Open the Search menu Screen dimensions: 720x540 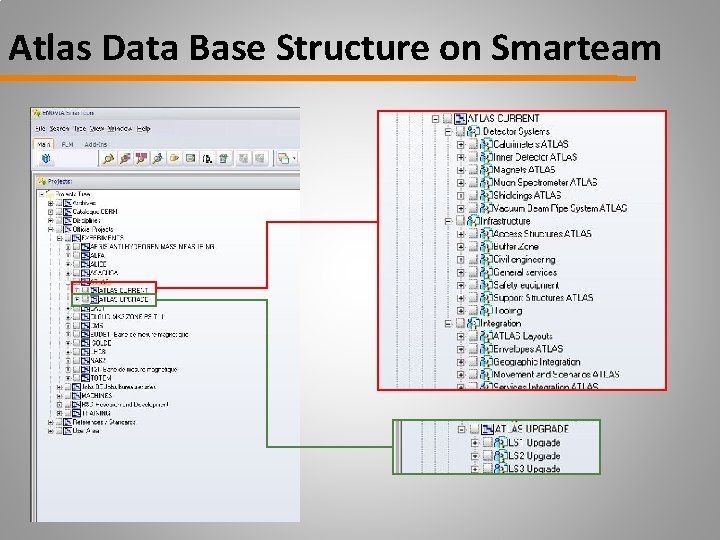[x=59, y=129]
